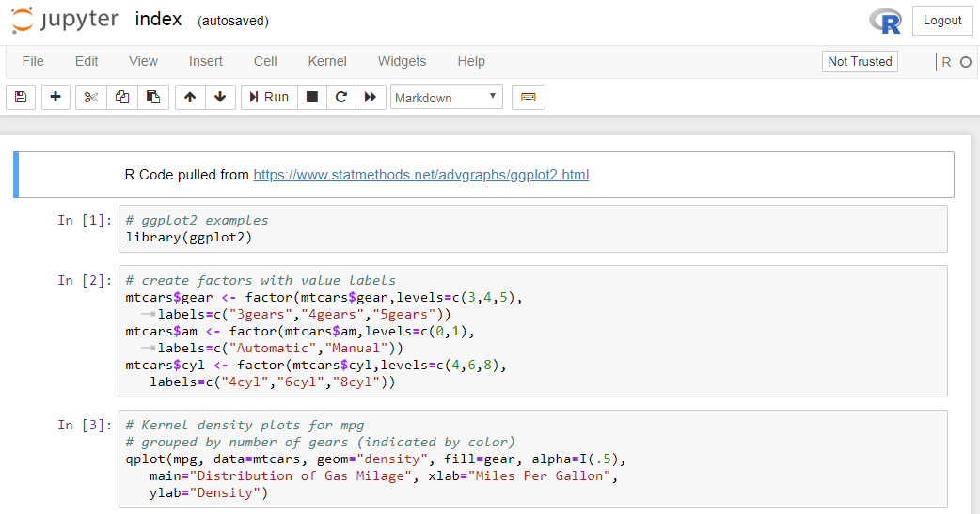Click the save and checkpoint icon

[21, 97]
